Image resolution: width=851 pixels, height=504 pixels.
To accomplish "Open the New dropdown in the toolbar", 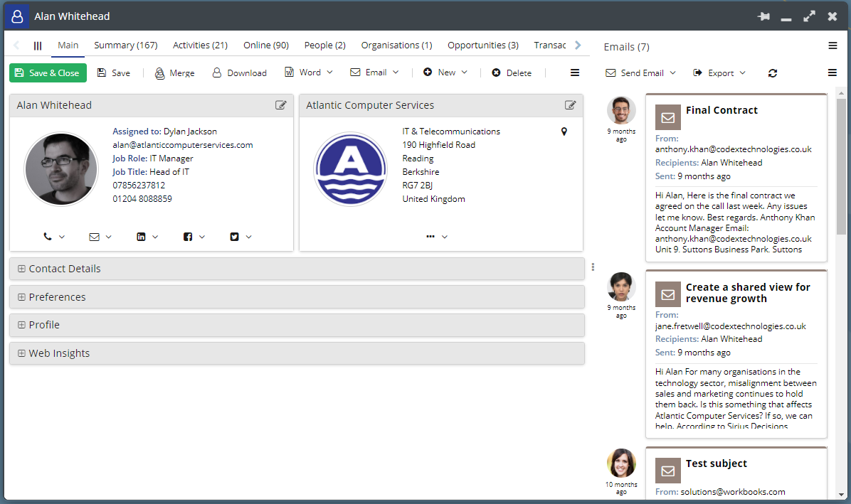I will [445, 73].
